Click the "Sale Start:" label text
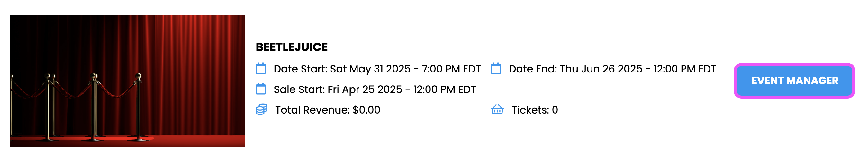Screen dimensions: 868x161 point(299,89)
